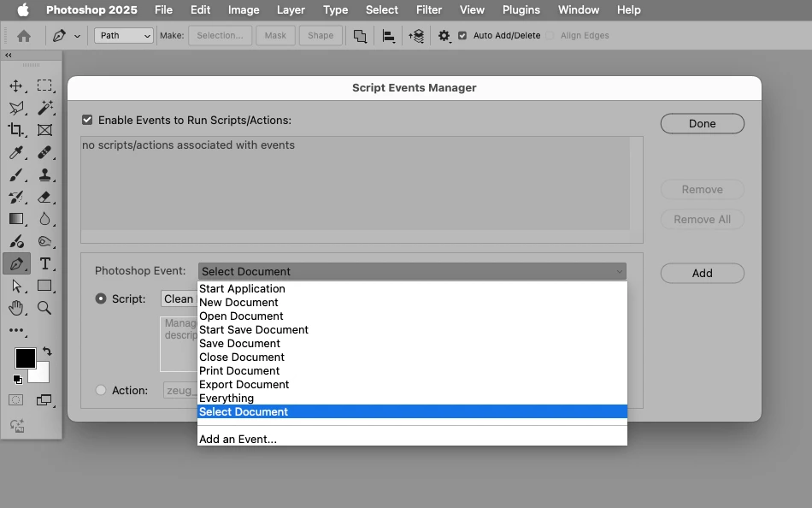The height and width of the screenshot is (508, 812).
Task: Choose Add an Event... option
Action: [x=412, y=439]
